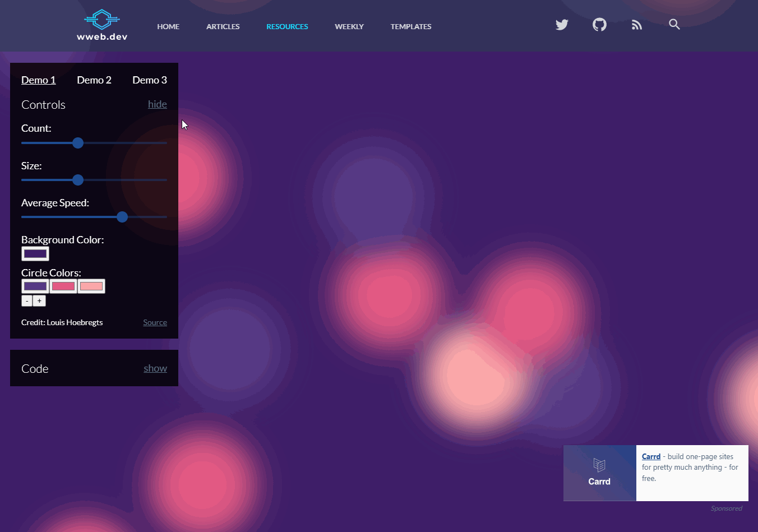Viewport: 758px width, 532px height.
Task: Open the search magnifier icon
Action: (674, 24)
